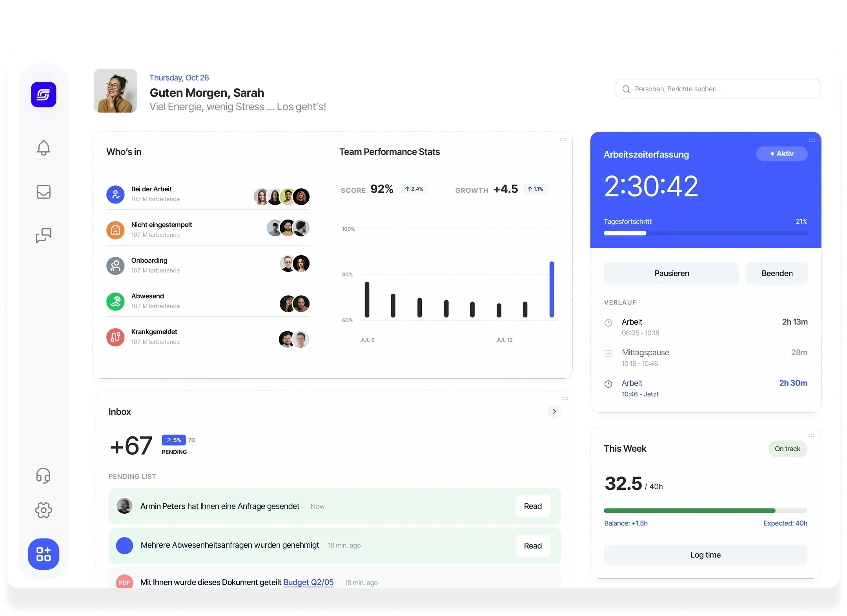Select the Arbeit 10:46 - Jetzt entry
The image size is (847, 616).
(705, 388)
